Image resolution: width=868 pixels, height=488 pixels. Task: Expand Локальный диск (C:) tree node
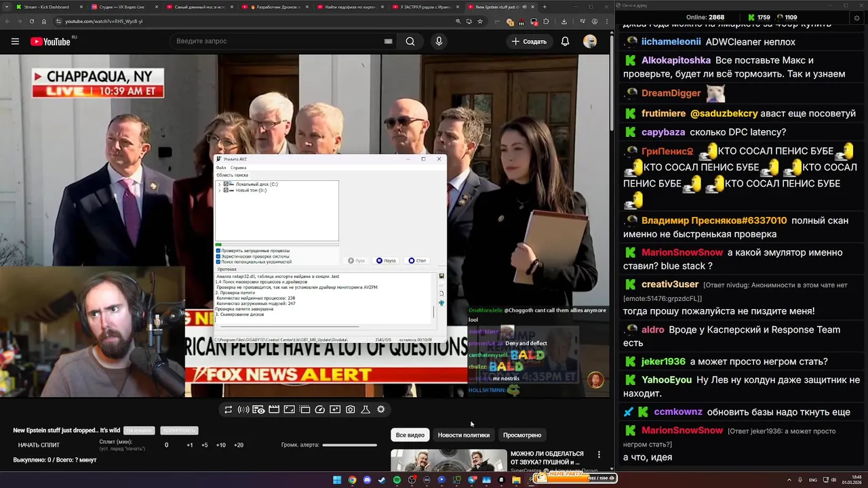(x=219, y=184)
